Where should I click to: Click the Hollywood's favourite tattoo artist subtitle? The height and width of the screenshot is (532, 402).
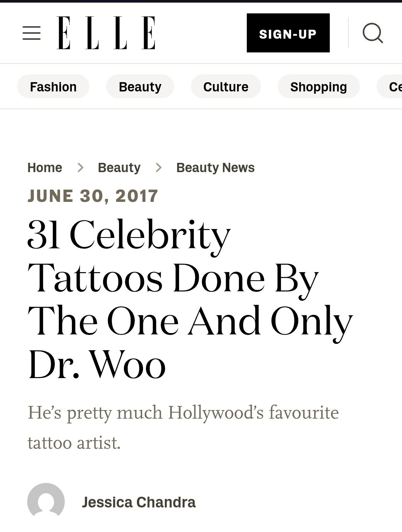tap(183, 428)
